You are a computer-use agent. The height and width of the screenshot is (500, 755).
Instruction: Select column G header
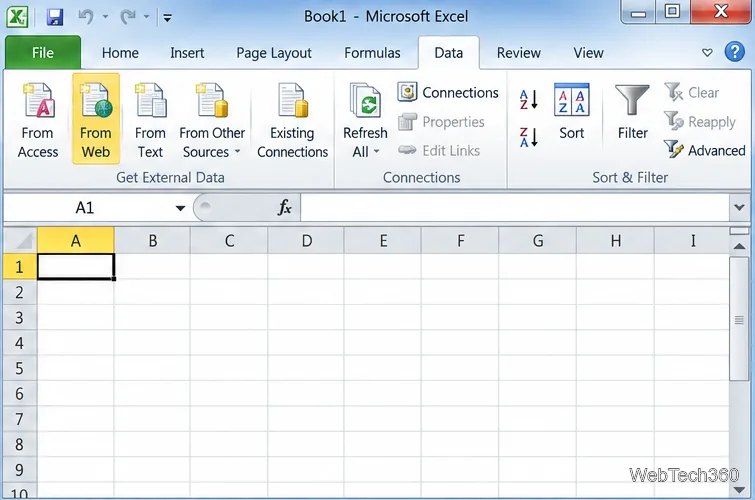538,240
